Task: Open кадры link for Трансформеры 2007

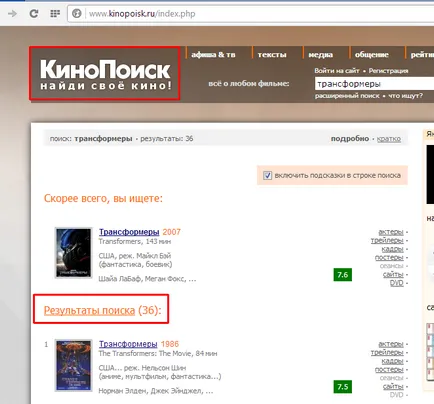Action: [392, 249]
